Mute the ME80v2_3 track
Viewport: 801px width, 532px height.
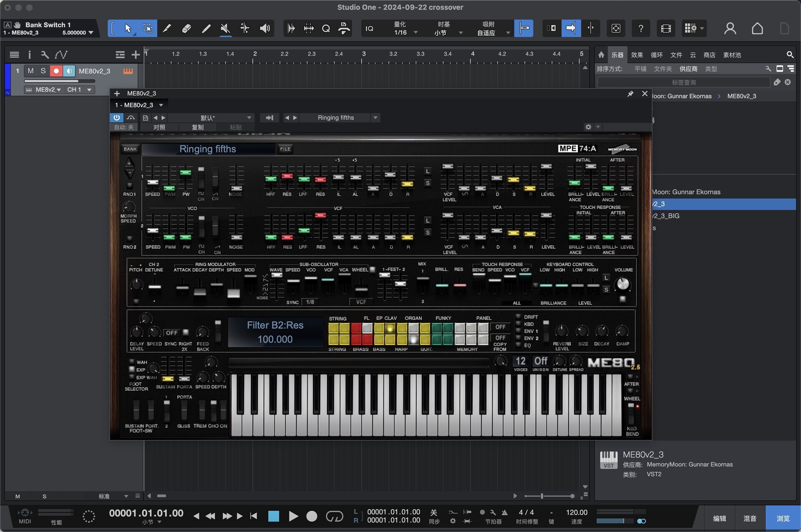[30, 71]
